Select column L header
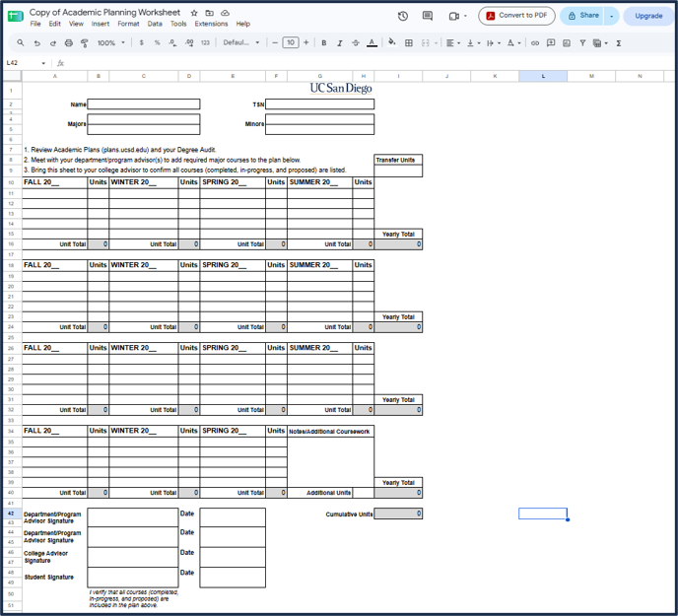Image resolution: width=678 pixels, height=616 pixels. (543, 76)
